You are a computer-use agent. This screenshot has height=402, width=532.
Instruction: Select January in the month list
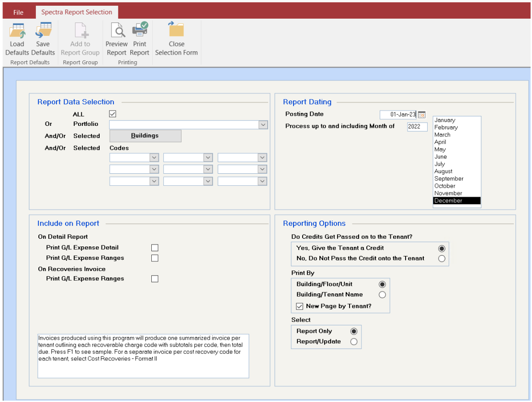(x=457, y=120)
